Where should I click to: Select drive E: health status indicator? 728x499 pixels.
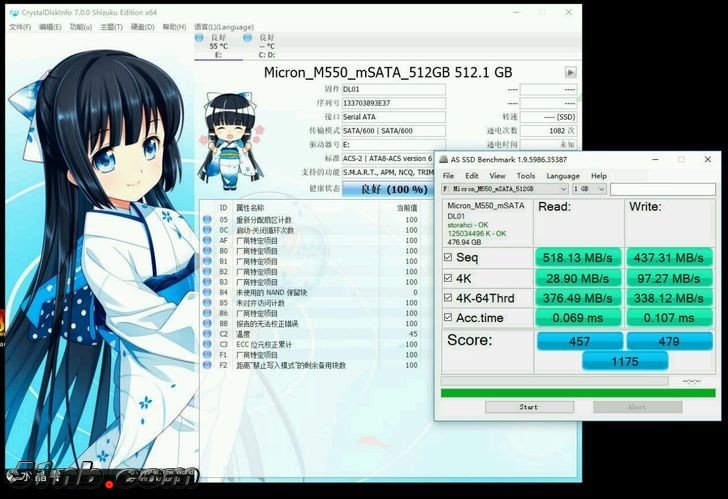218,46
